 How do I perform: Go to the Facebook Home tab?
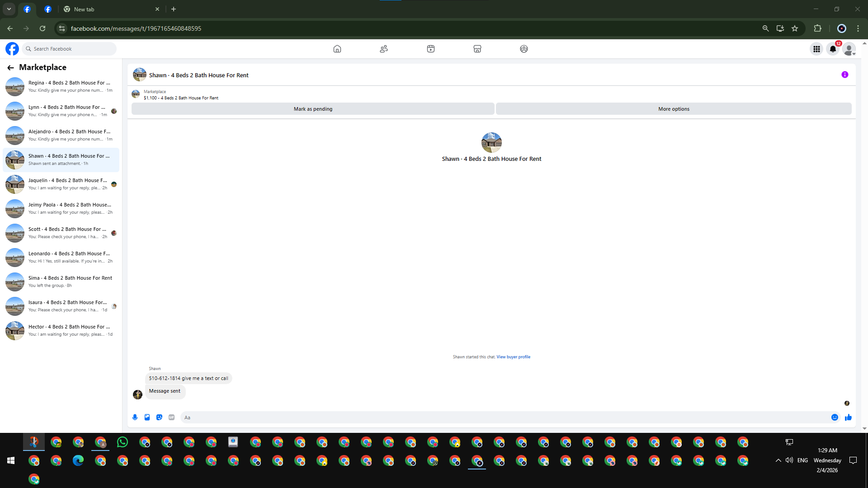[x=337, y=49]
